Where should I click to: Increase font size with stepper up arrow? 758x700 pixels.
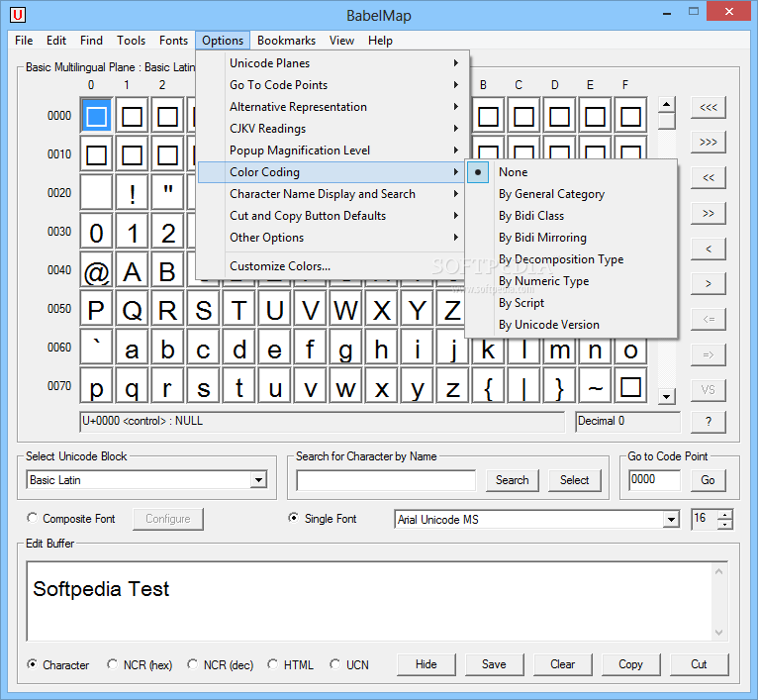click(x=725, y=515)
